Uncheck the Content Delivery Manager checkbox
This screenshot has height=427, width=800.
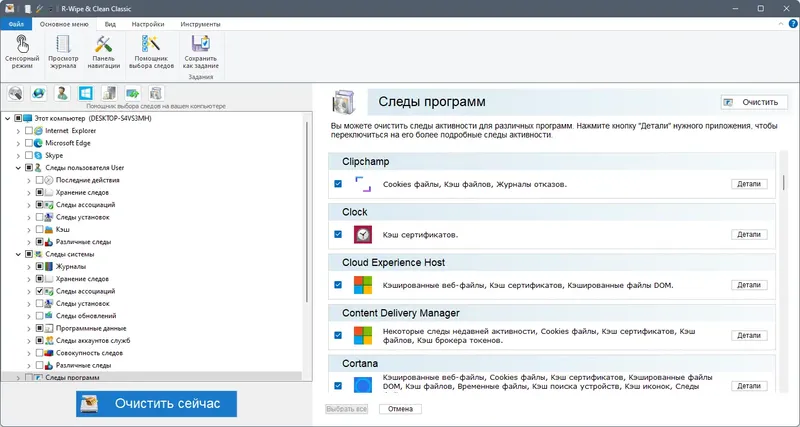(x=338, y=336)
